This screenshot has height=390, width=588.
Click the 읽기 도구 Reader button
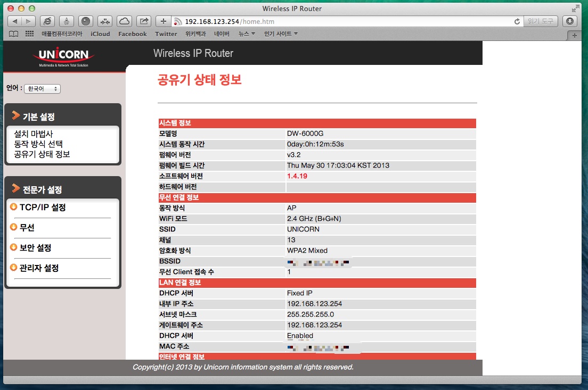[x=541, y=21]
